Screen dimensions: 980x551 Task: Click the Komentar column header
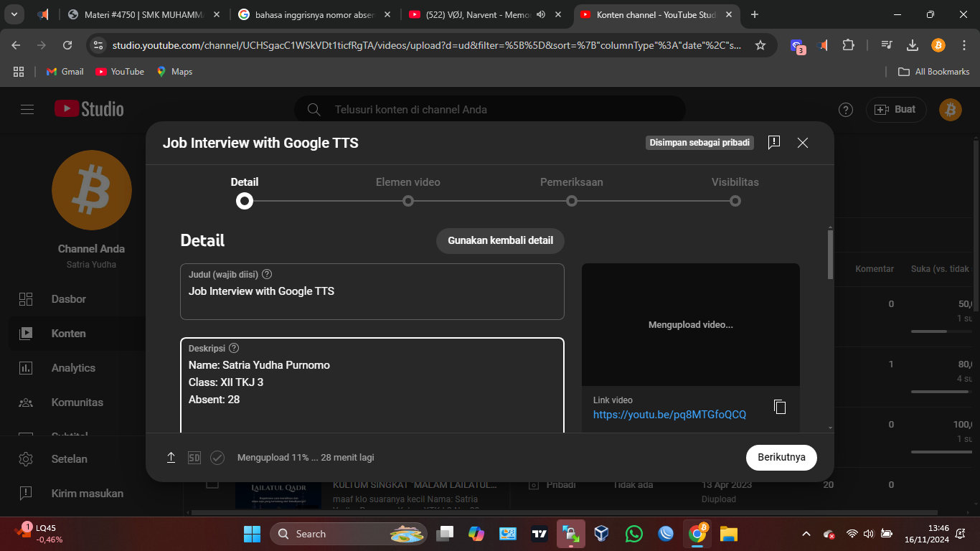[875, 269]
